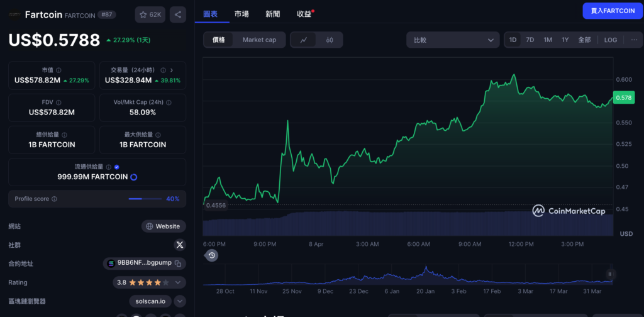
Task: Open the three-dots chart options menu
Action: coord(633,40)
